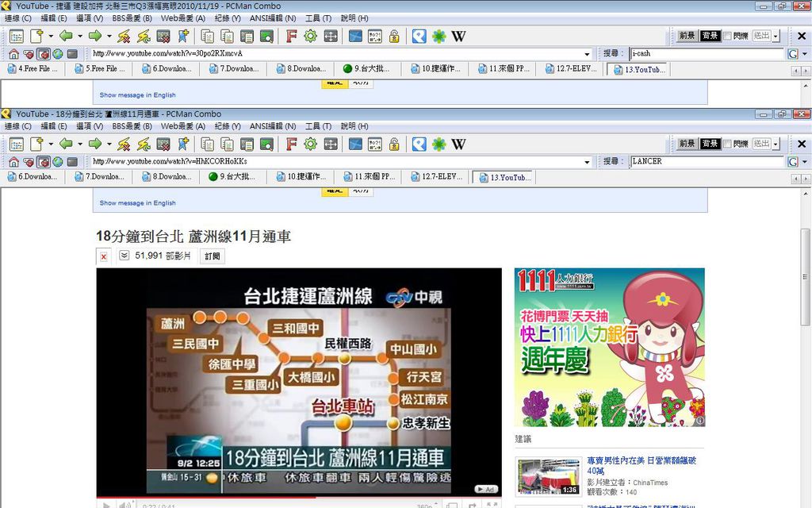Open Wikipedia W icon in lower window
The image size is (812, 508).
[458, 144]
